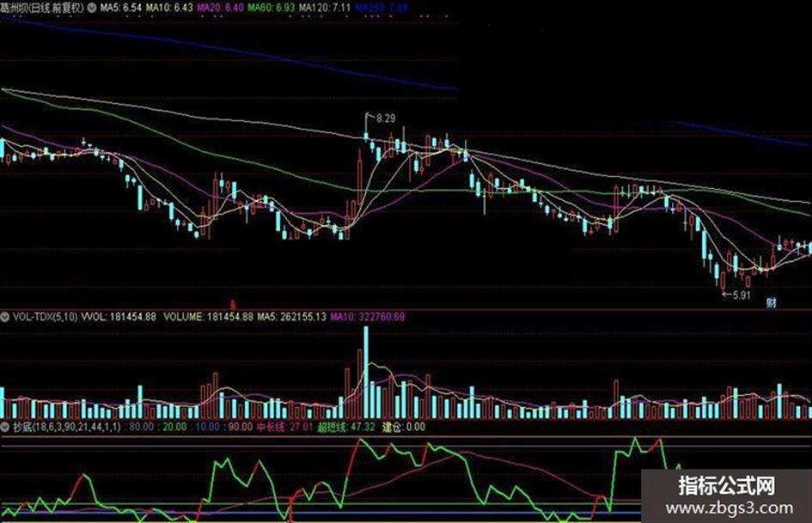Select the 90.00 level value

point(240,427)
